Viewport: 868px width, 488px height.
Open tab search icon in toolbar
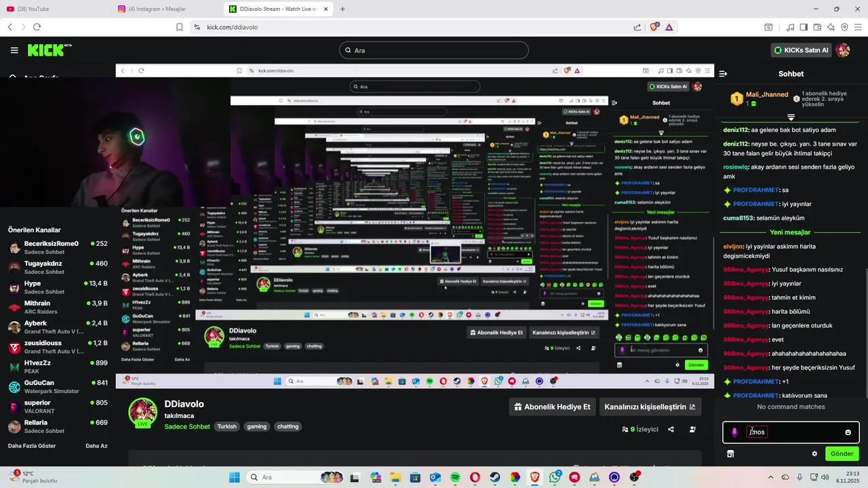[768, 27]
